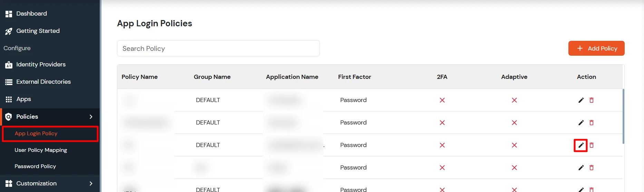Click 2FA cross in third row

coord(442,145)
